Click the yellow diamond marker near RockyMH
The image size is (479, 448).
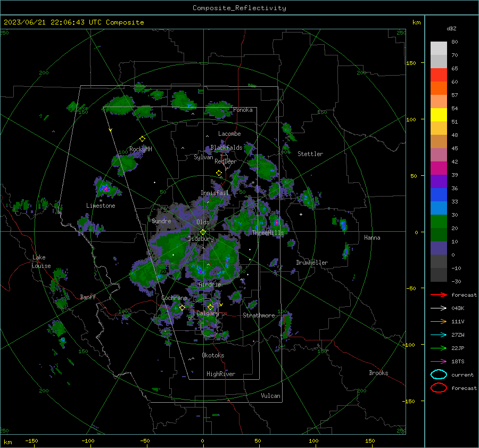142,139
